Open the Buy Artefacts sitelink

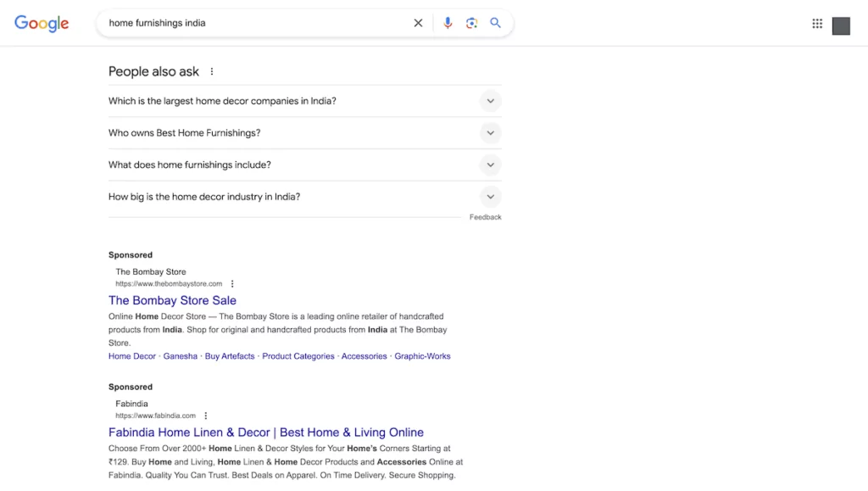(x=230, y=356)
